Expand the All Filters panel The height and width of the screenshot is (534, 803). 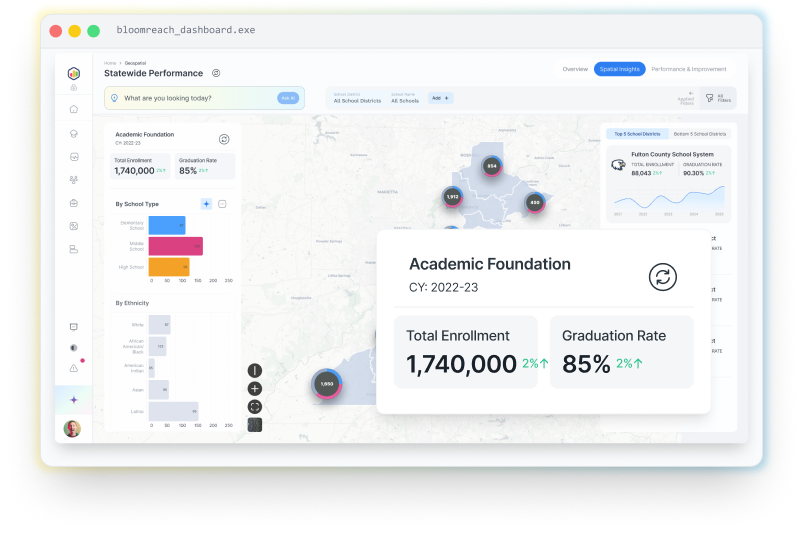(x=714, y=98)
